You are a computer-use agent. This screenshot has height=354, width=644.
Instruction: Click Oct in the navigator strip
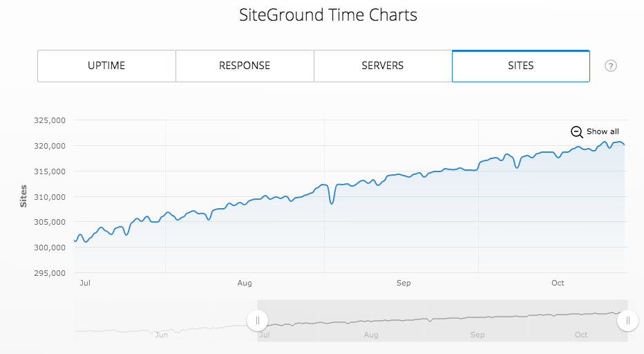point(580,335)
